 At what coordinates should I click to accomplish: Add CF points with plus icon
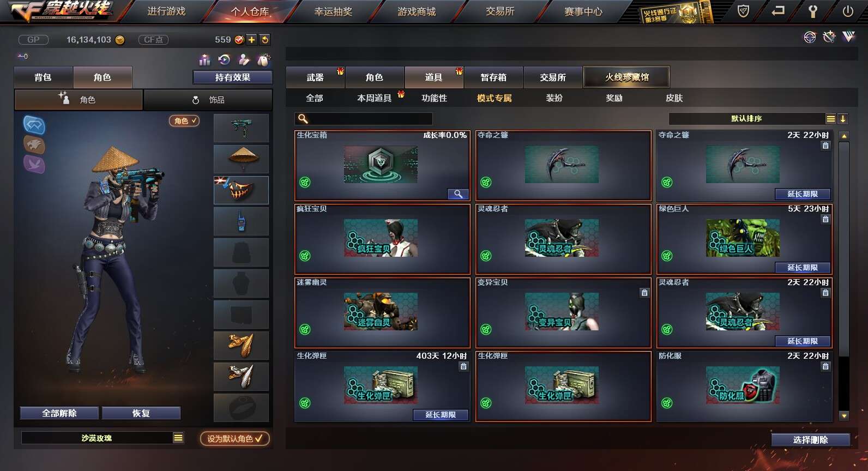(251, 40)
